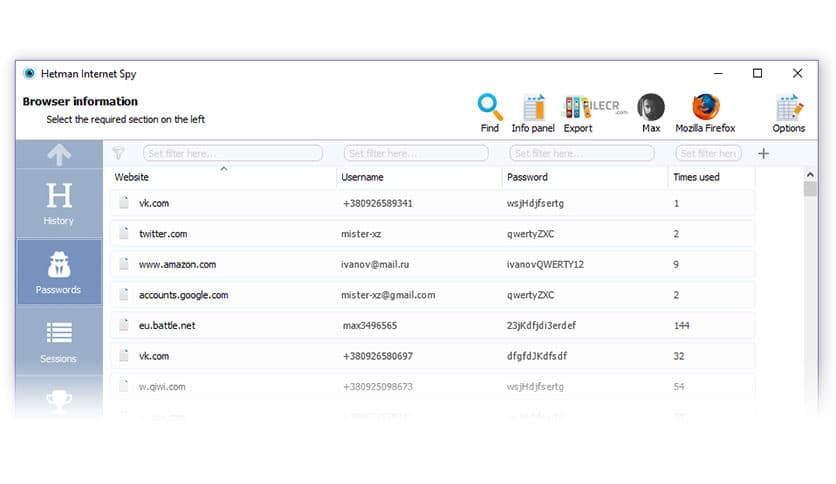The image size is (836, 484).
Task: Click username max3496565
Action: click(x=369, y=325)
